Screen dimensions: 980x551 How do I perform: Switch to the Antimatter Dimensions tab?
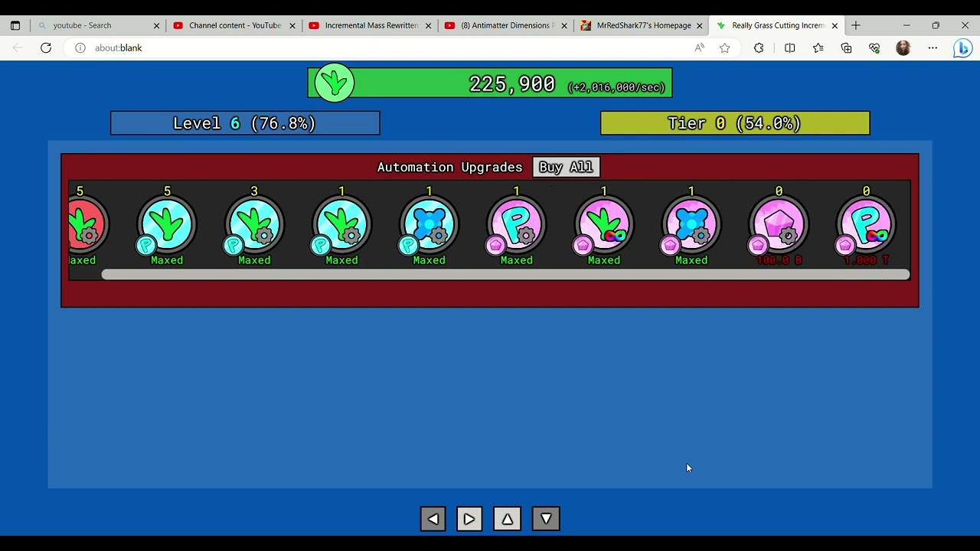(x=505, y=25)
